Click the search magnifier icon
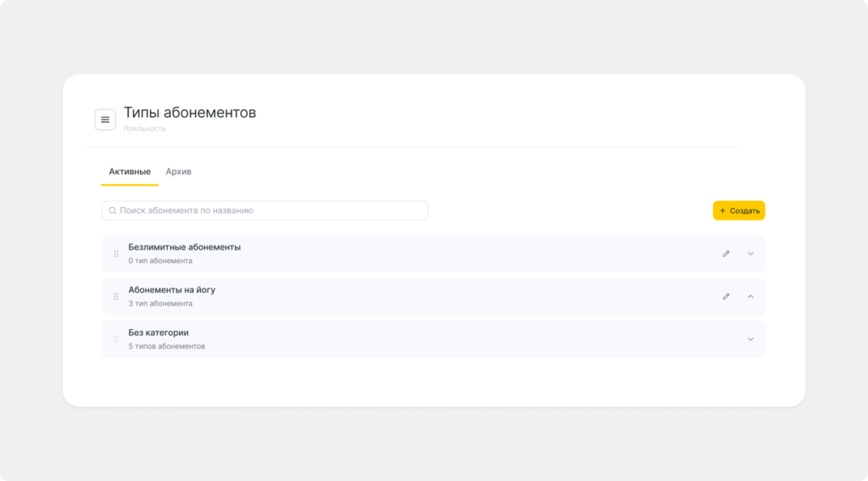Image resolution: width=868 pixels, height=481 pixels. click(113, 210)
